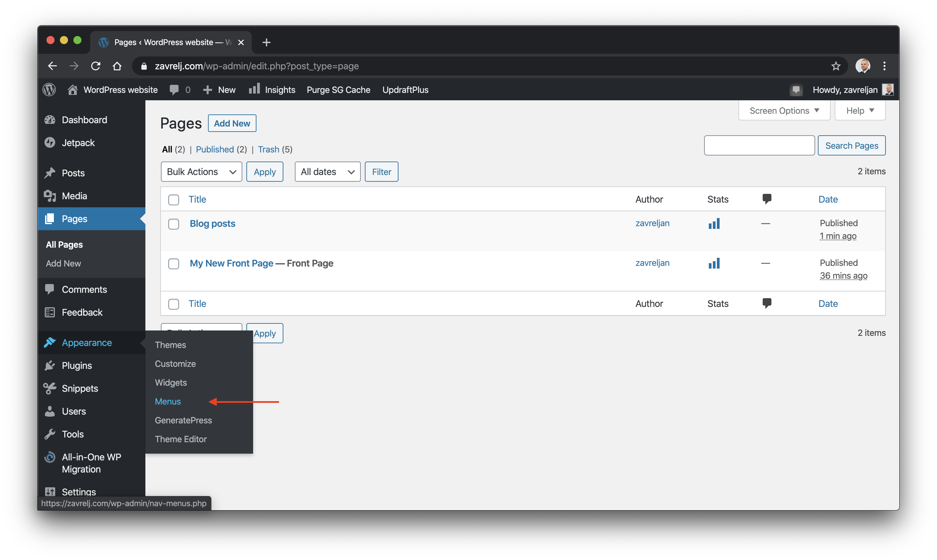Click Add New under Pages submenu
Image resolution: width=937 pixels, height=560 pixels.
[63, 264]
